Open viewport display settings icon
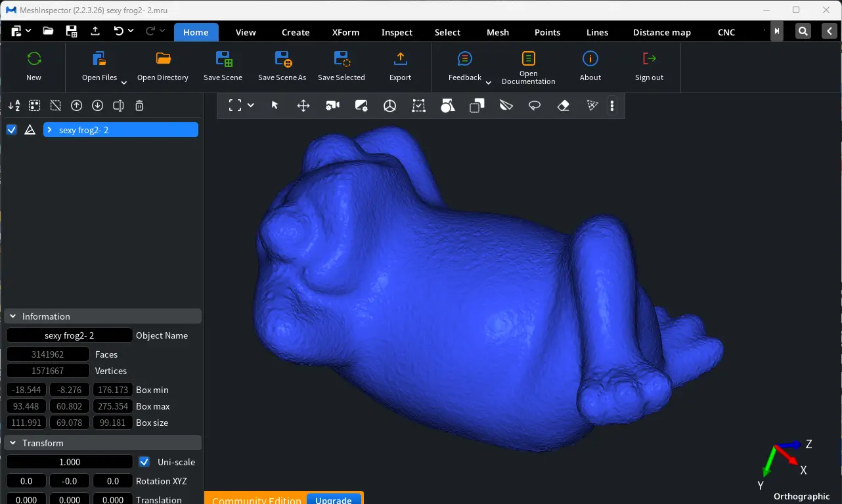 [x=361, y=106]
